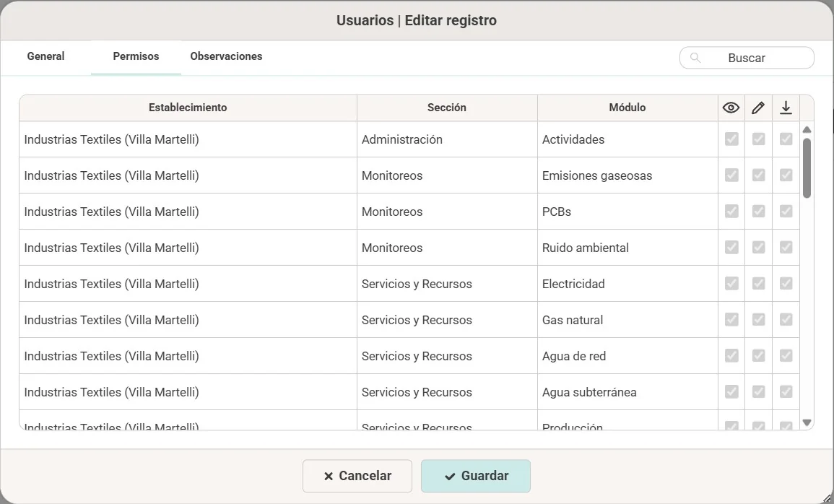Toggle download checkbox for Agua subterránea row

click(x=786, y=392)
